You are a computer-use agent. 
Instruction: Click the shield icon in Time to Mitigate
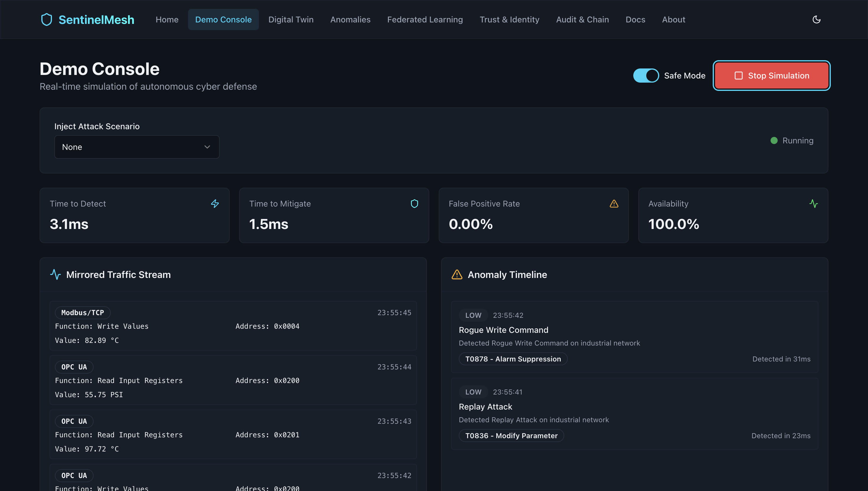point(414,204)
